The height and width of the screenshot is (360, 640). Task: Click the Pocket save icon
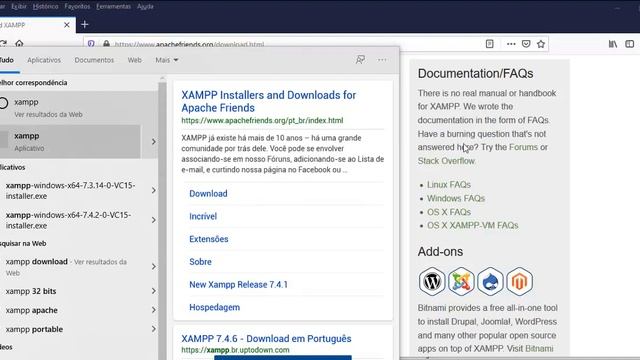[526, 44]
